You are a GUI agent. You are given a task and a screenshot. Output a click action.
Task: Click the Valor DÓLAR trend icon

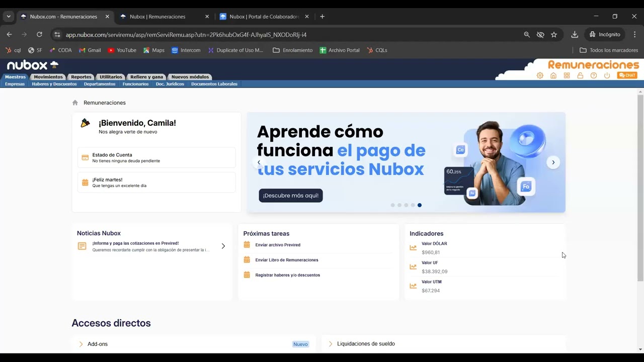(413, 248)
